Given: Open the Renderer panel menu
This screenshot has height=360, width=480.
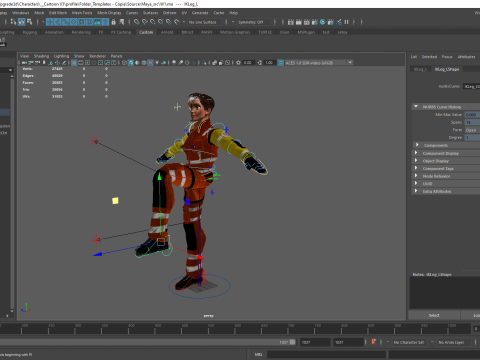Looking at the screenshot, I should pos(97,56).
